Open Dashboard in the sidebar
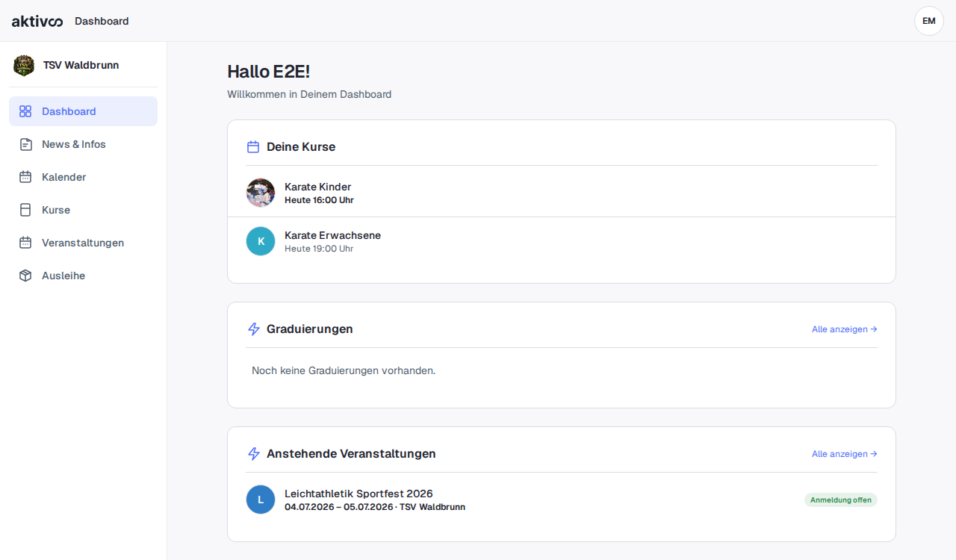The width and height of the screenshot is (956, 560). click(x=83, y=111)
